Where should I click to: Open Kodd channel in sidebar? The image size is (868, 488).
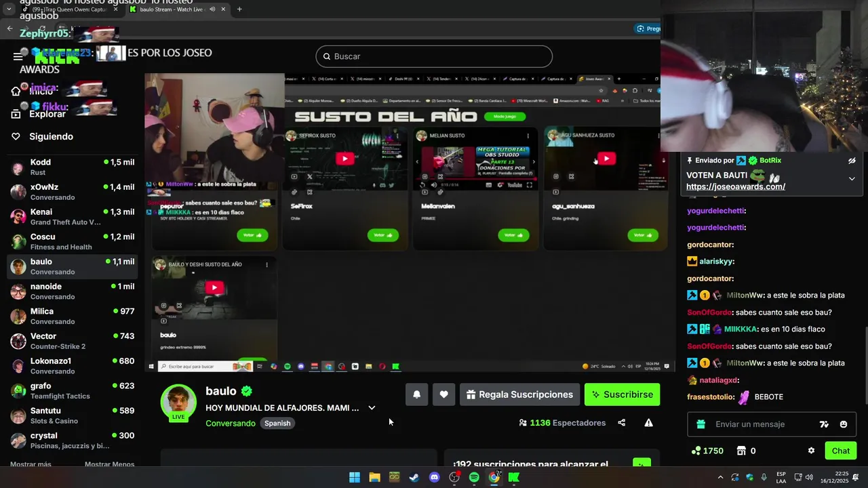point(73,167)
